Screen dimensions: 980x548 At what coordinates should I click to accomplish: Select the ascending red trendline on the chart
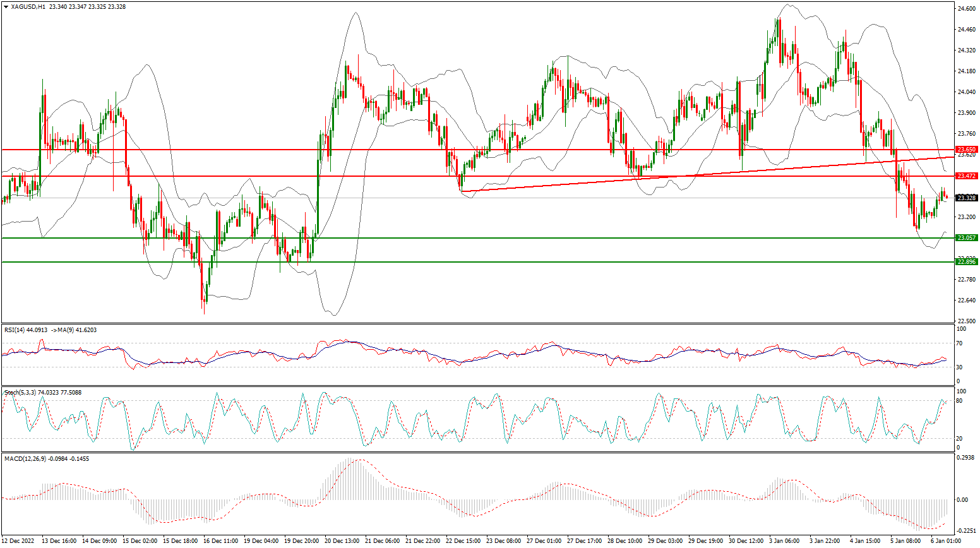pos(707,174)
